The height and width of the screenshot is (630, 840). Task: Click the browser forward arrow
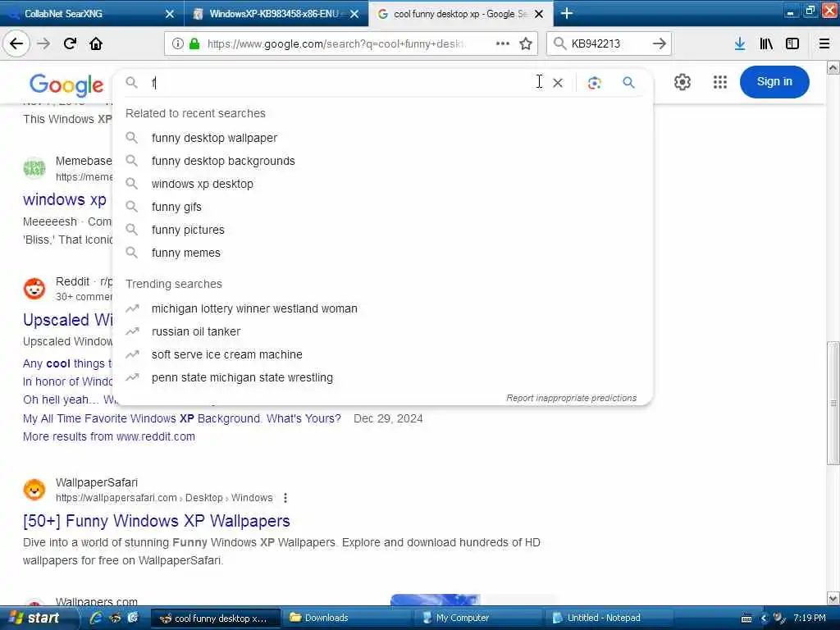pos(43,43)
